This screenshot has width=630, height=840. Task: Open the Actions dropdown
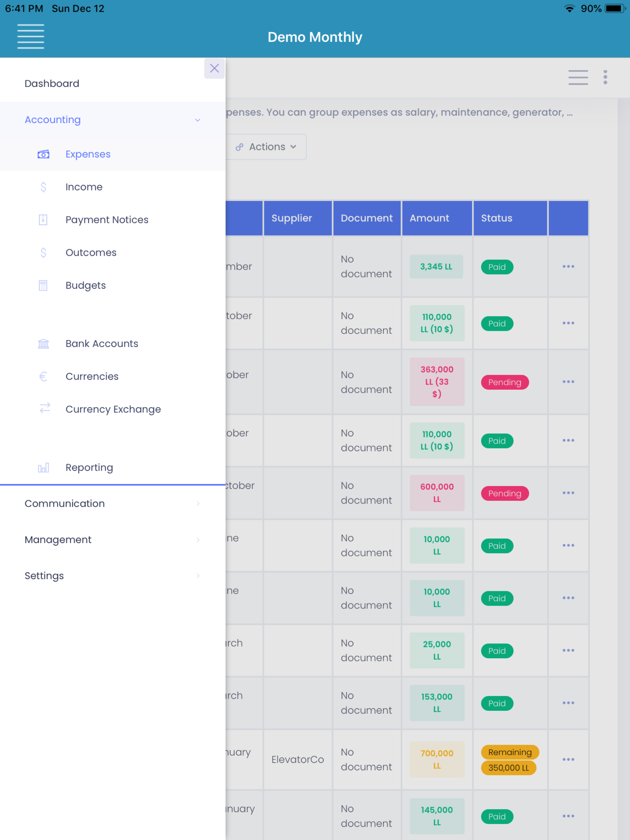(266, 147)
